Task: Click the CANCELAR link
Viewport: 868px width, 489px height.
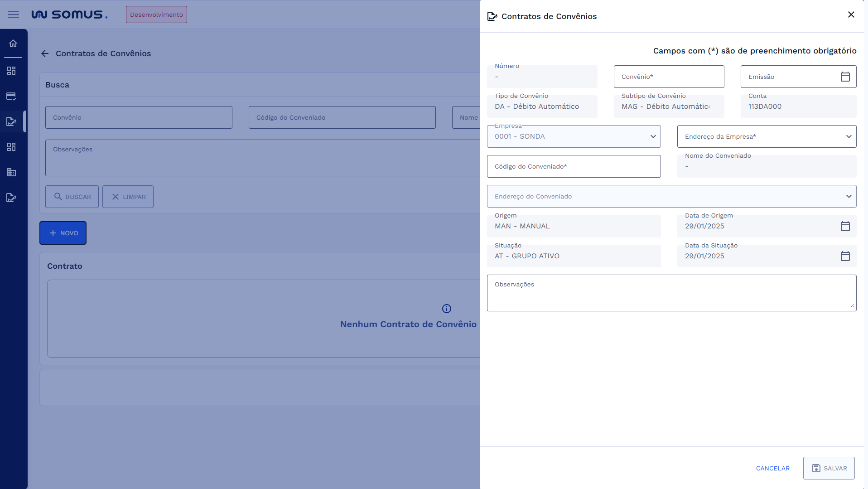Action: (772, 468)
